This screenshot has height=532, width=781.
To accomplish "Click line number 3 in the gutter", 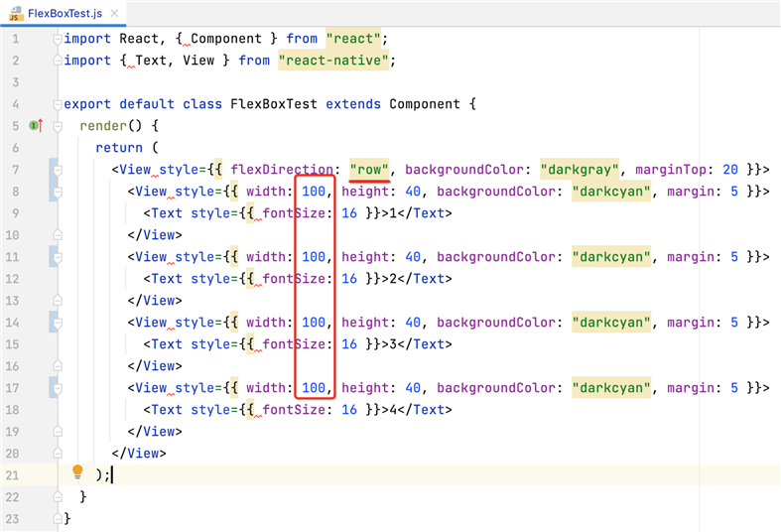I will 16,82.
